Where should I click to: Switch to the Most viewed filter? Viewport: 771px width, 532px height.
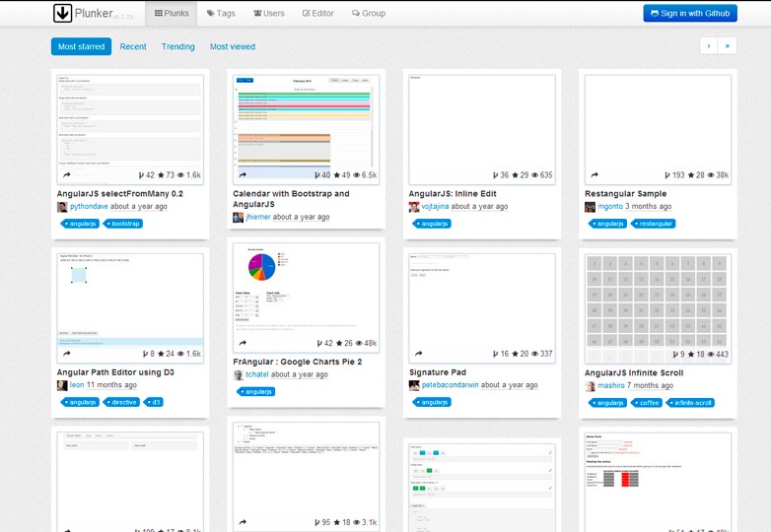233,46
